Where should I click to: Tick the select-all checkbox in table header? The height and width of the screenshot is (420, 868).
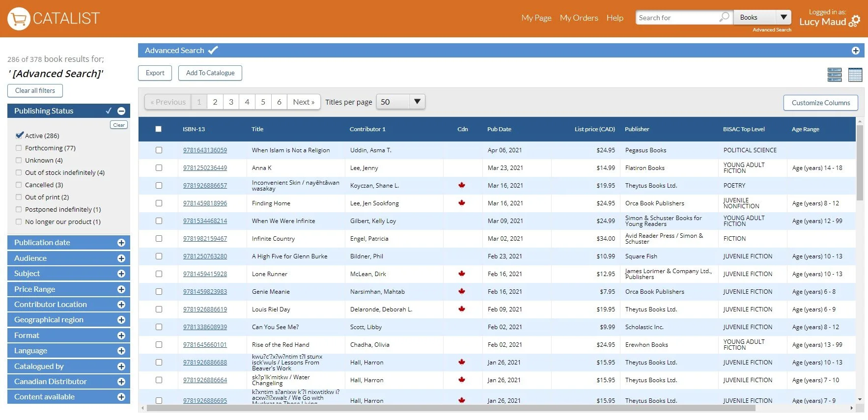[158, 129]
